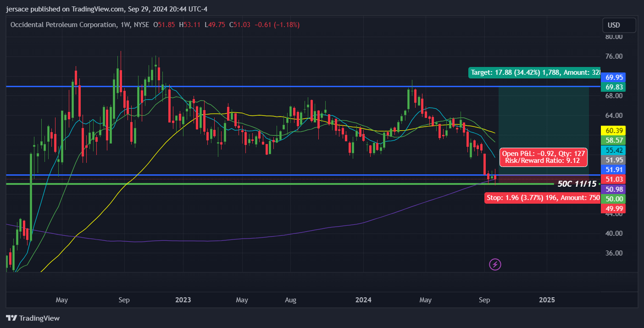Click the 40.00 price axis value
Image resolution: width=644 pixels, height=328 pixels.
coord(613,233)
